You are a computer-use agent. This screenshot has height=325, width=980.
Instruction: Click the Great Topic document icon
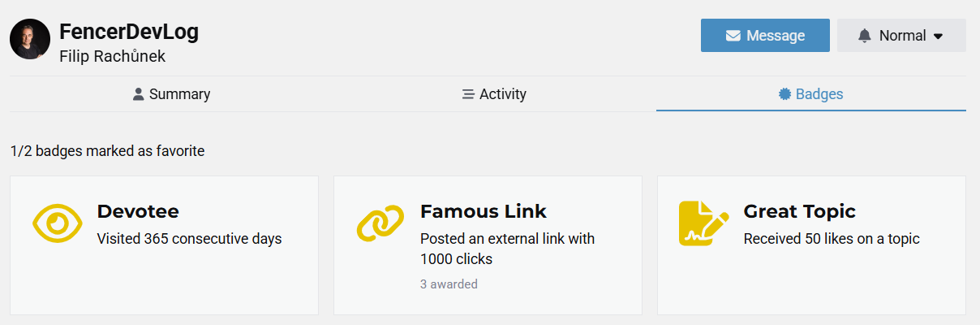(703, 223)
